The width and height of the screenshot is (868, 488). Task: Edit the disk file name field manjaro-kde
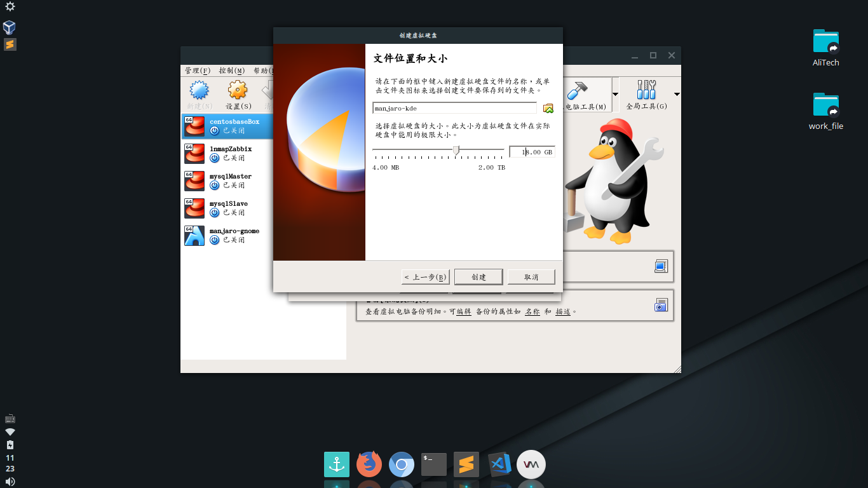coord(455,108)
